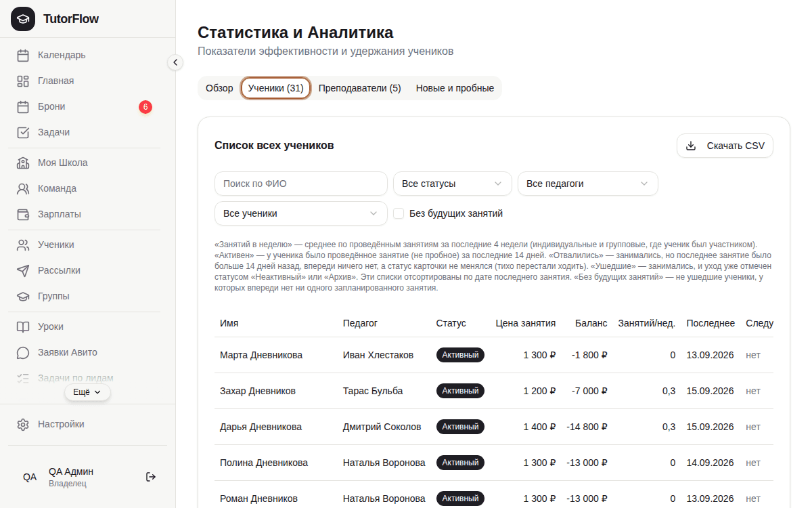
Task: Click the student name Захар Дневников
Action: [x=258, y=391]
